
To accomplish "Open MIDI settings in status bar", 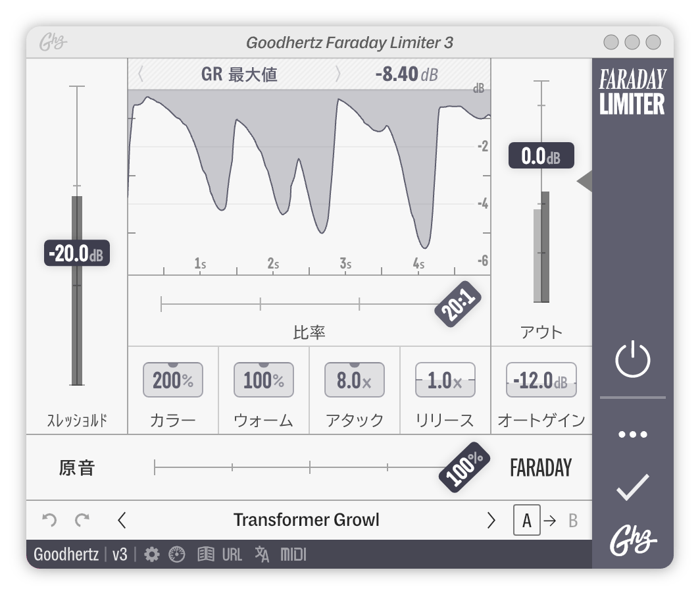I will [x=293, y=554].
